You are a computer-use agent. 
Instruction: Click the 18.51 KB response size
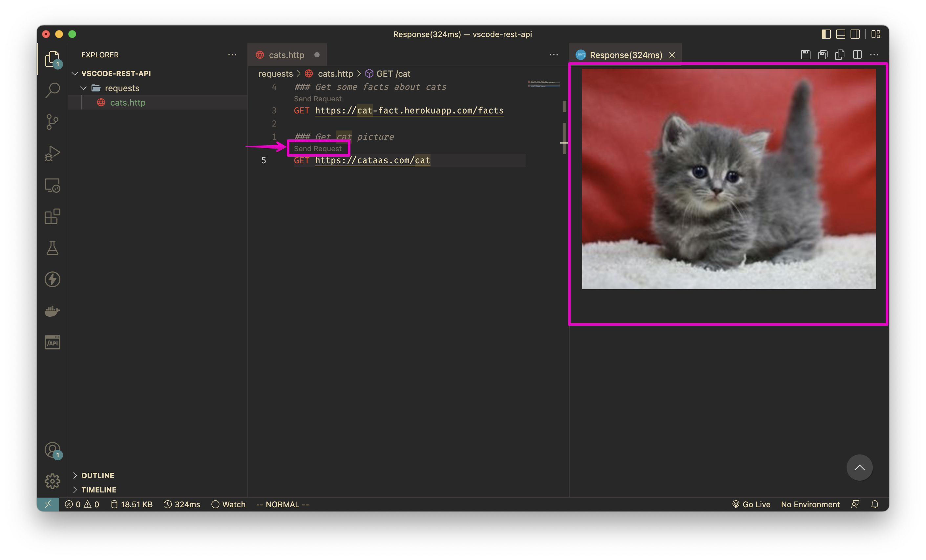coord(132,504)
